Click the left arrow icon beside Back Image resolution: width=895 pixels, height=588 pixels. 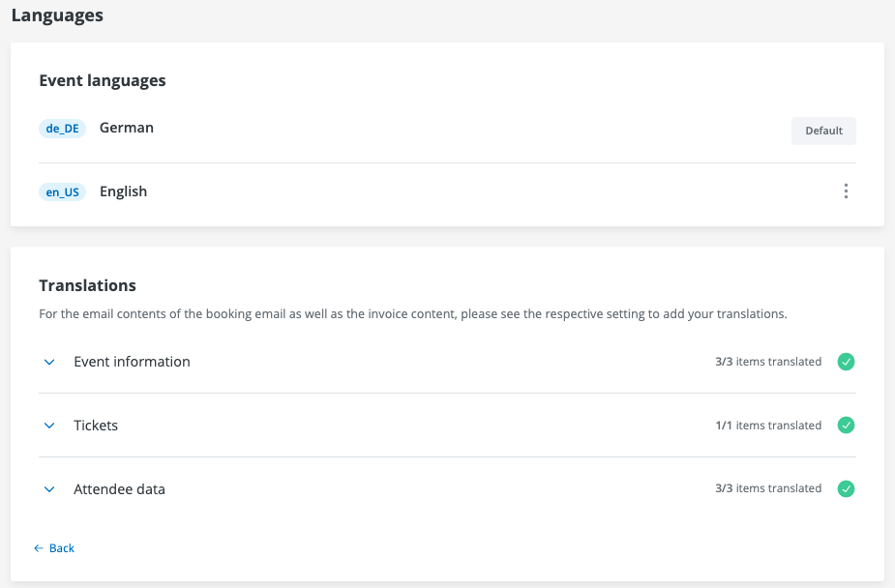pyautogui.click(x=39, y=548)
